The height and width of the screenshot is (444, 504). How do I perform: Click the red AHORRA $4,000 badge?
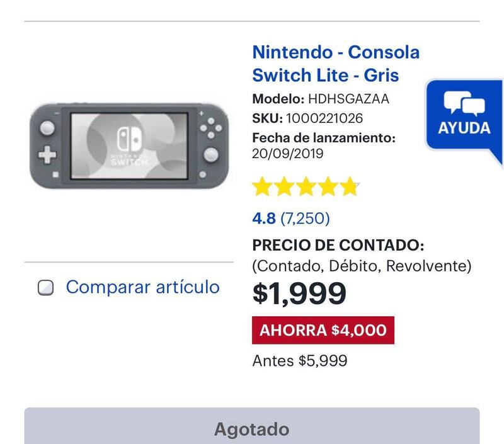pos(323,330)
